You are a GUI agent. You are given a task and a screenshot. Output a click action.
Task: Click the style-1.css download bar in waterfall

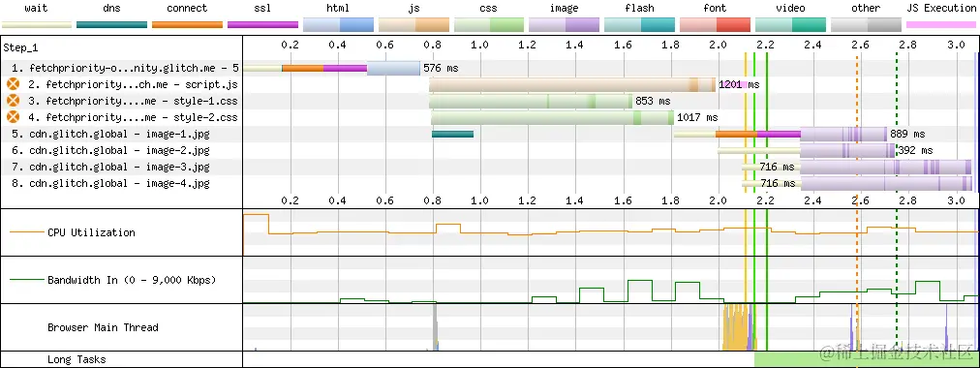(x=531, y=101)
